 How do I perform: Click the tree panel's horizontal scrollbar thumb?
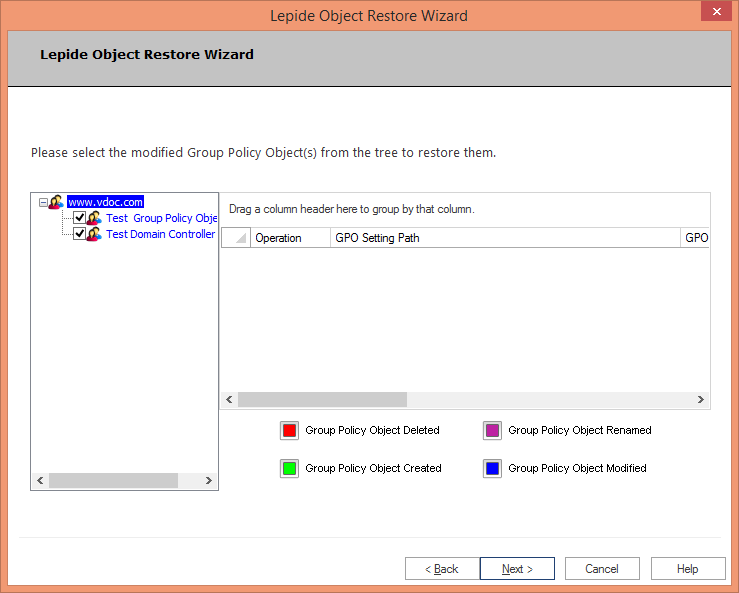coord(114,481)
